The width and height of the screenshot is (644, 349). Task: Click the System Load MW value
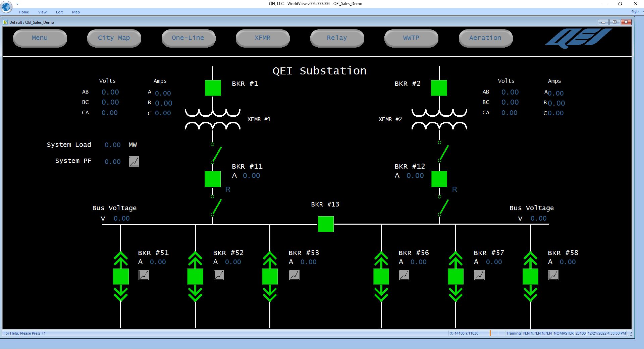(112, 145)
